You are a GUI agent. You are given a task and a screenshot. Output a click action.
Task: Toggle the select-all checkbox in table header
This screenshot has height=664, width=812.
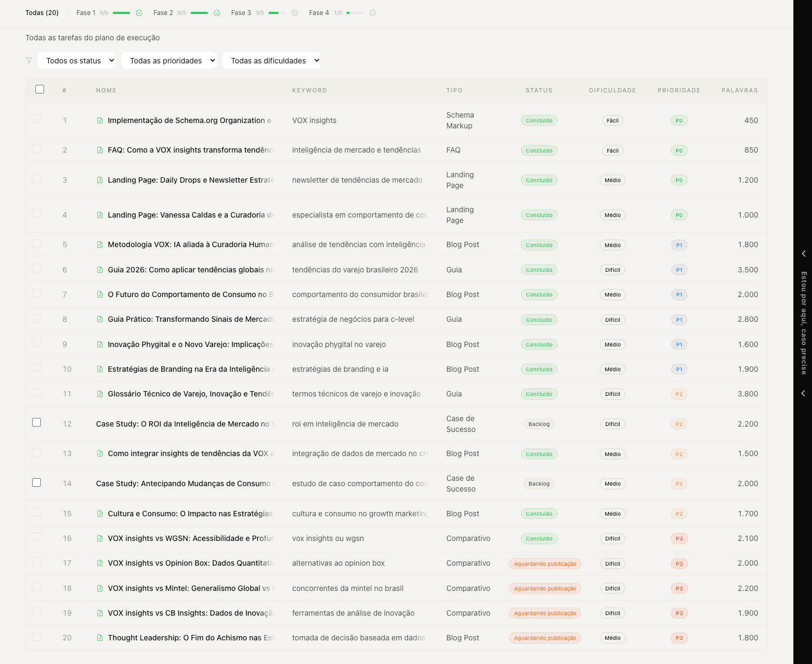point(40,90)
